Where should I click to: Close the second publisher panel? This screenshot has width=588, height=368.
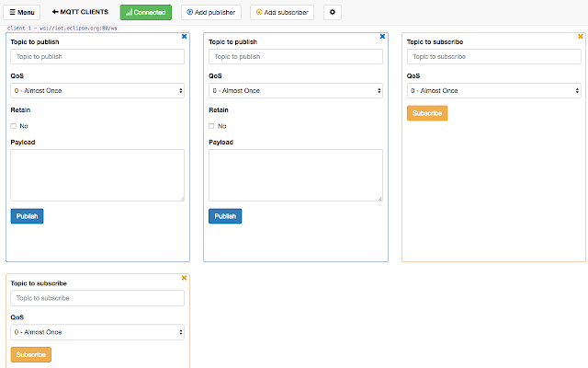382,37
